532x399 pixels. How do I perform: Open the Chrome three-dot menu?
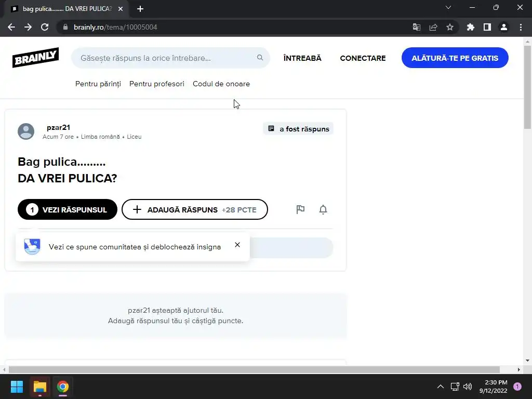[x=521, y=27]
